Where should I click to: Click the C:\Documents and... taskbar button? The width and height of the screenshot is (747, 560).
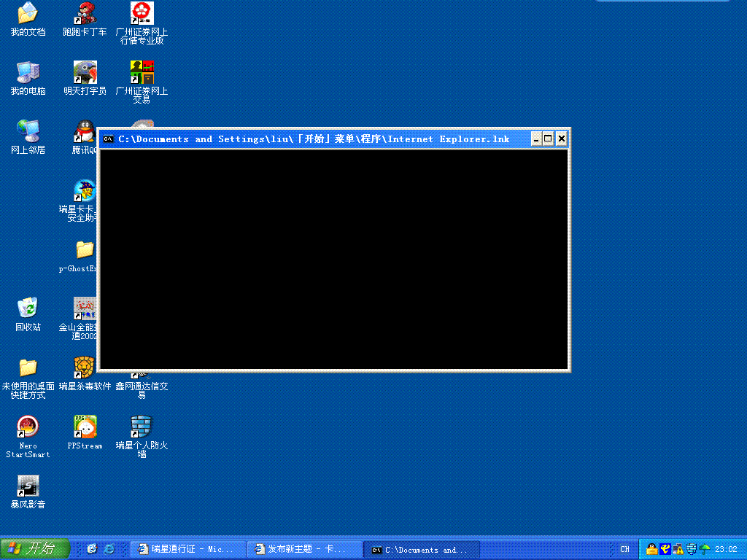421,550
